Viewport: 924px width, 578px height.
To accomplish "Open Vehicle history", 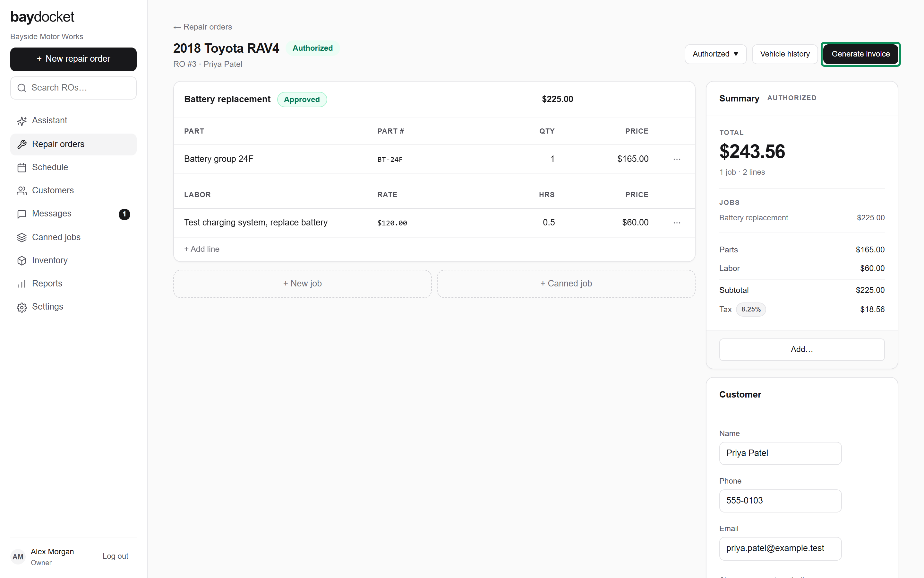I will 785,54.
